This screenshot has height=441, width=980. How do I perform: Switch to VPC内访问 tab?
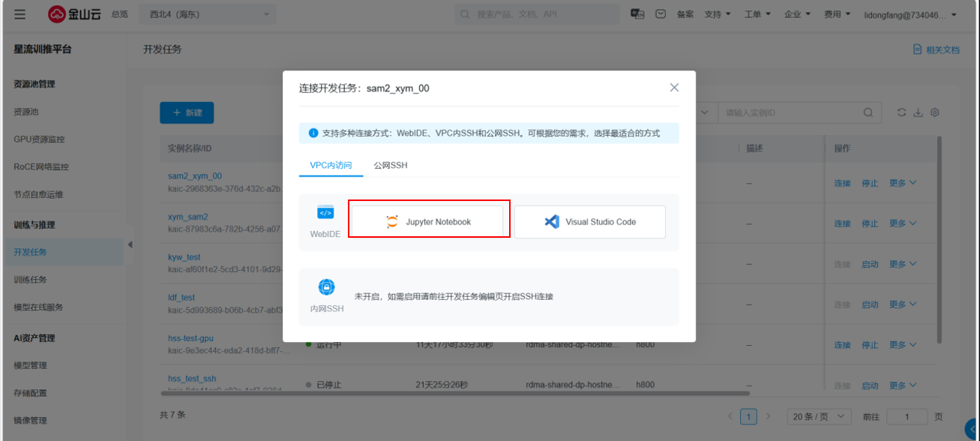(331, 165)
